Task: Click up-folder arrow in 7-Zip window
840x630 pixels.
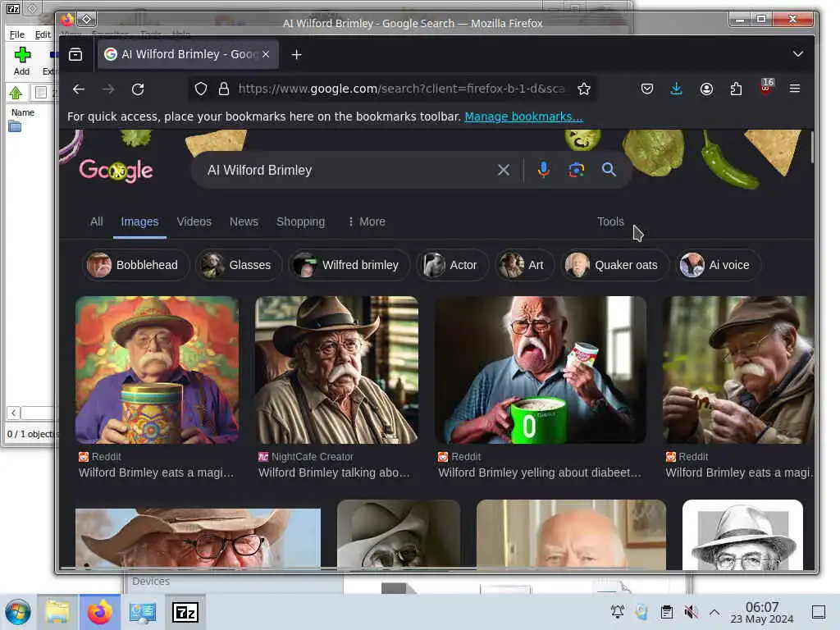Action: (16, 93)
